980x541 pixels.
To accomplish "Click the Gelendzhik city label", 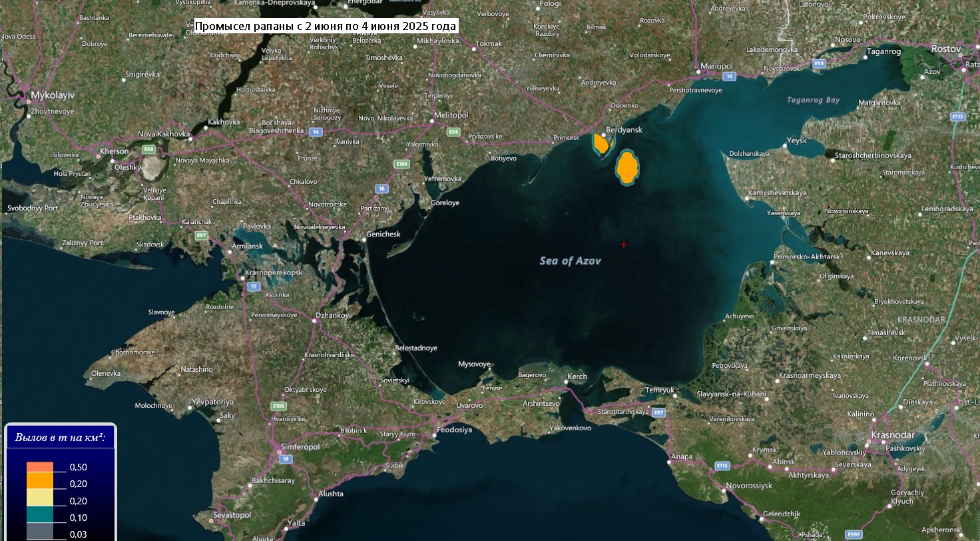I will pyautogui.click(x=781, y=514).
